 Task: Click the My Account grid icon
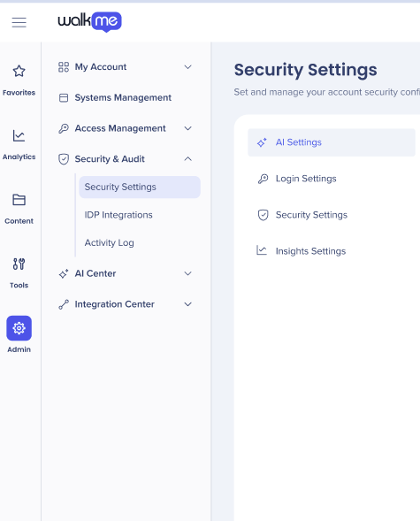tap(64, 67)
